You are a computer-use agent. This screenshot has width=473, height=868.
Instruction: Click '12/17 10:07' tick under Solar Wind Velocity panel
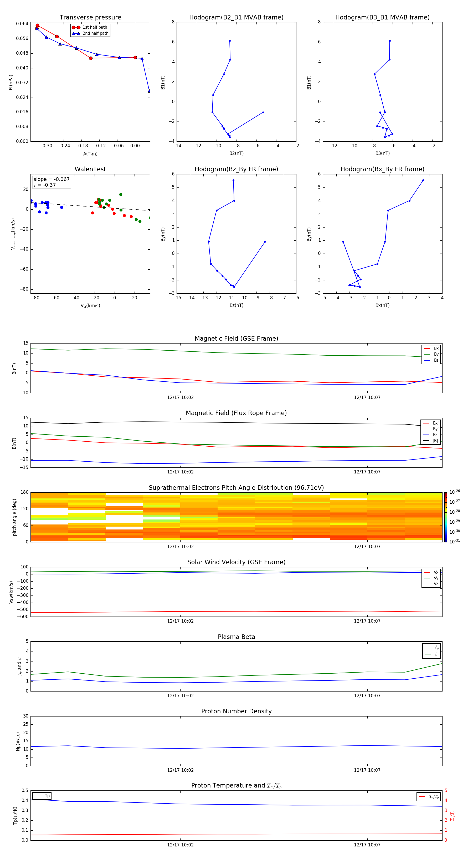coord(367,621)
